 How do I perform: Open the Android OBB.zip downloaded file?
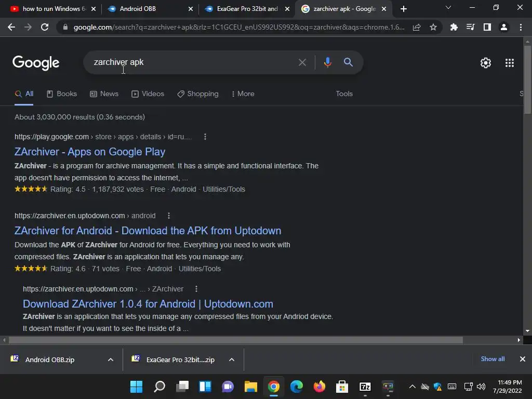[49, 360]
